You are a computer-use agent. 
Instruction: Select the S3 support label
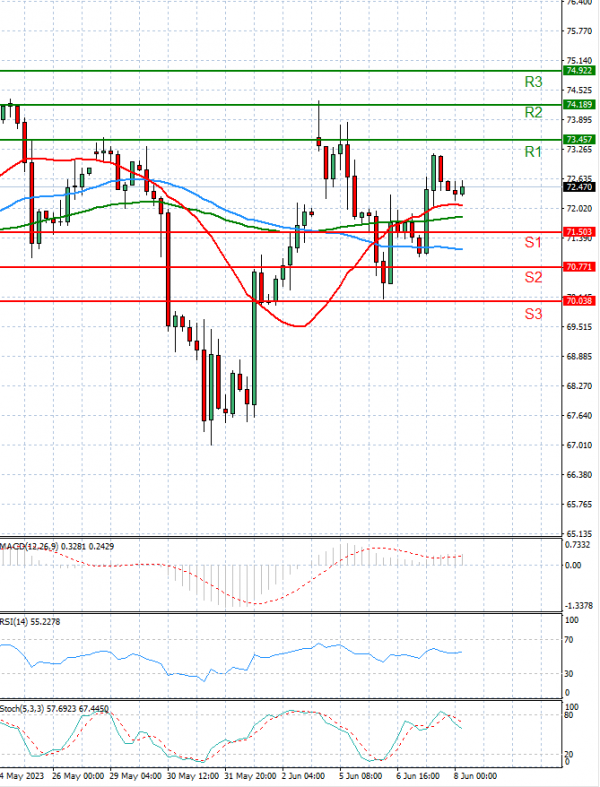(x=533, y=314)
